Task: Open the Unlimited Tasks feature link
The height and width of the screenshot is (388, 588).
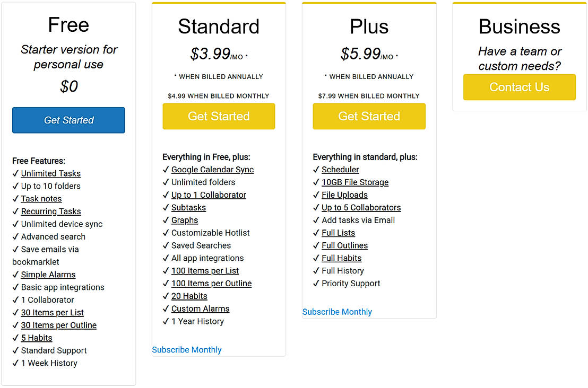Action: pos(51,173)
